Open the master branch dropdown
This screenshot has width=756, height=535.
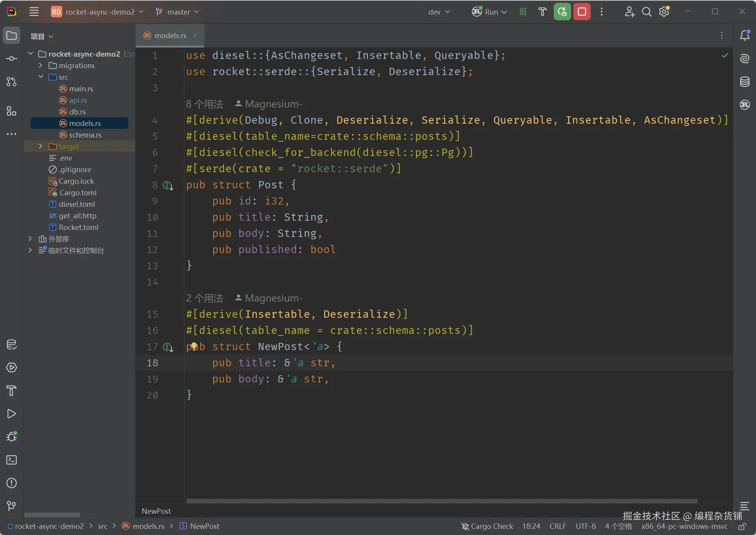point(177,12)
